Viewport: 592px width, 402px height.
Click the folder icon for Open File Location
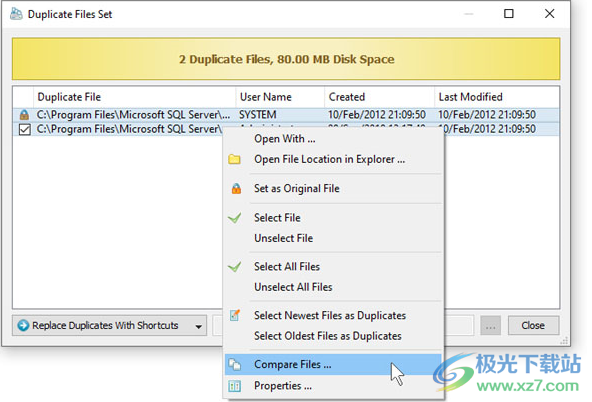click(234, 159)
